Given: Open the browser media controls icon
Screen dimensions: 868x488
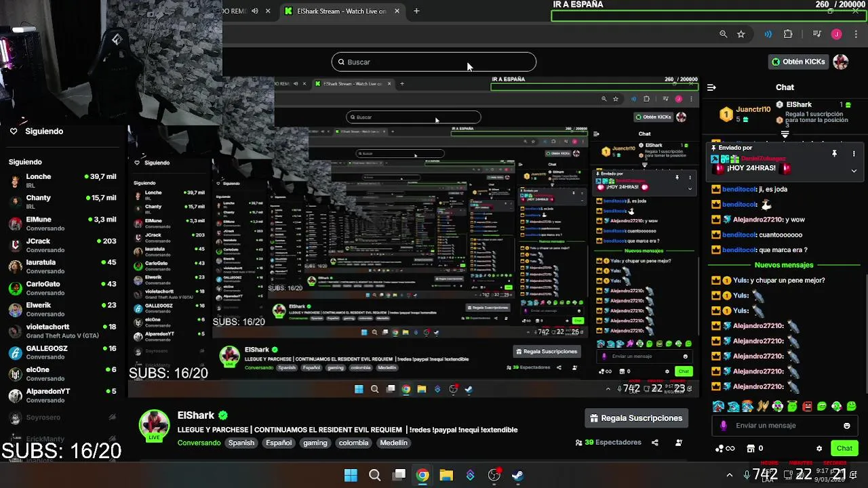Looking at the screenshot, I should (817, 34).
